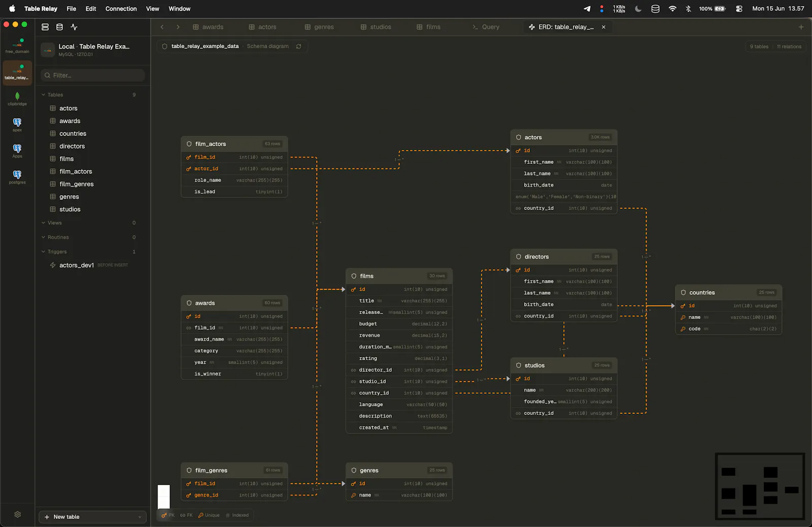Screen dimensions: 812x527
Task: Click the Indexed legend item
Action: point(237,515)
